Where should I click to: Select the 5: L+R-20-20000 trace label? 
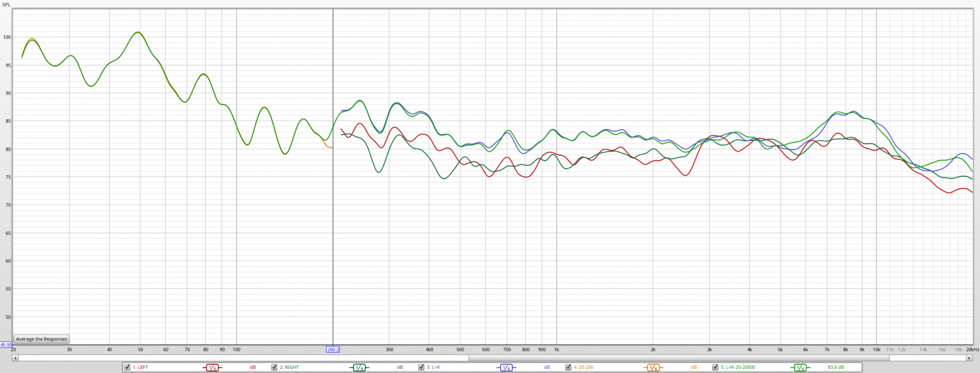click(x=738, y=367)
